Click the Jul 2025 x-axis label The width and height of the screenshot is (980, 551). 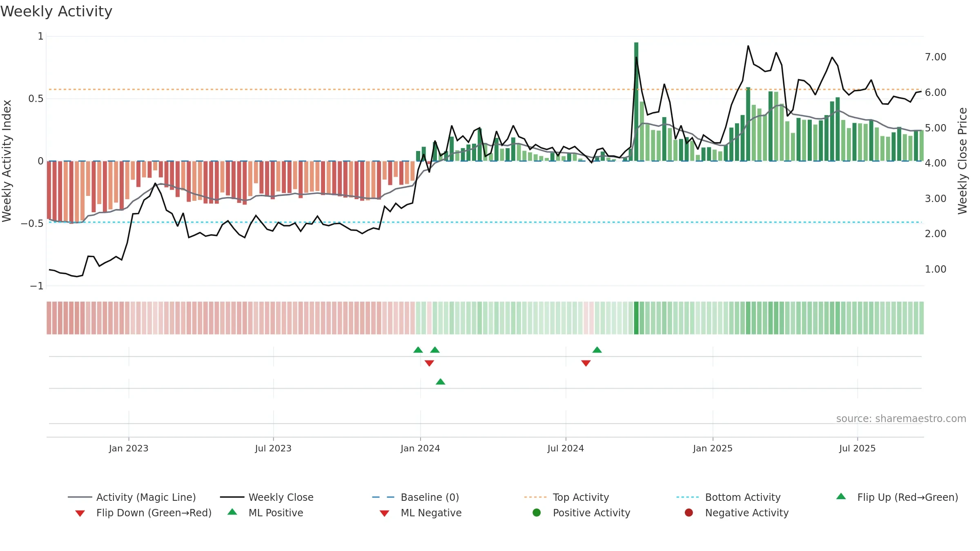click(857, 448)
